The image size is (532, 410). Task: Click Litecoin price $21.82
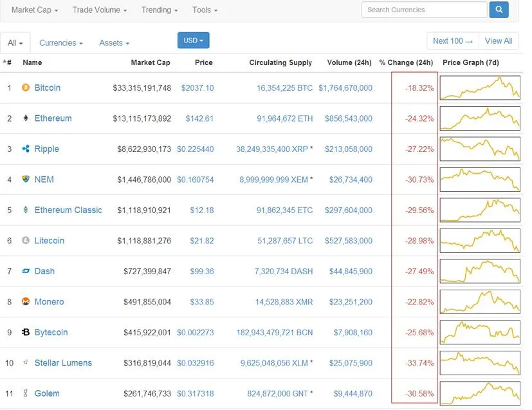tap(202, 241)
